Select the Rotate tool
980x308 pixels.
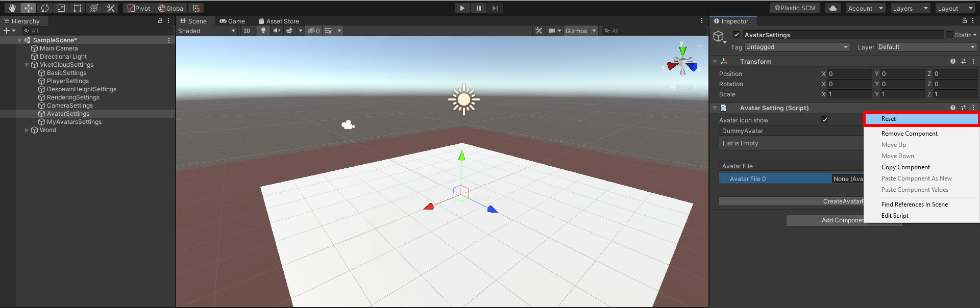pos(45,8)
